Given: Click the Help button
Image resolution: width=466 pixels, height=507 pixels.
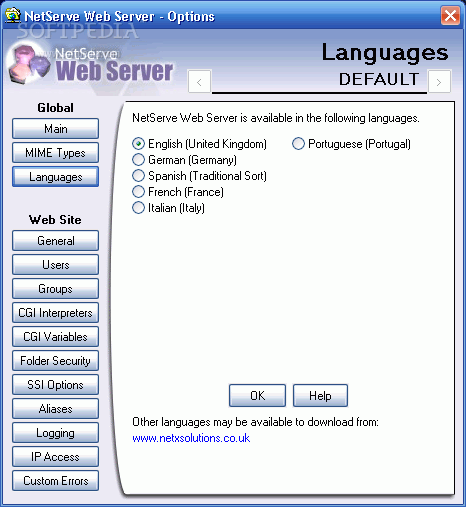Looking at the screenshot, I should [x=320, y=396].
